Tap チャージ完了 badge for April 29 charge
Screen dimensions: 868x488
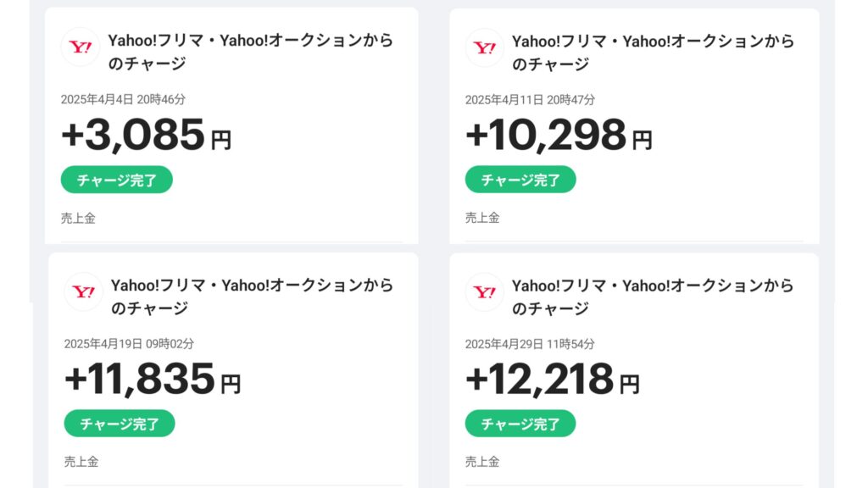point(520,424)
